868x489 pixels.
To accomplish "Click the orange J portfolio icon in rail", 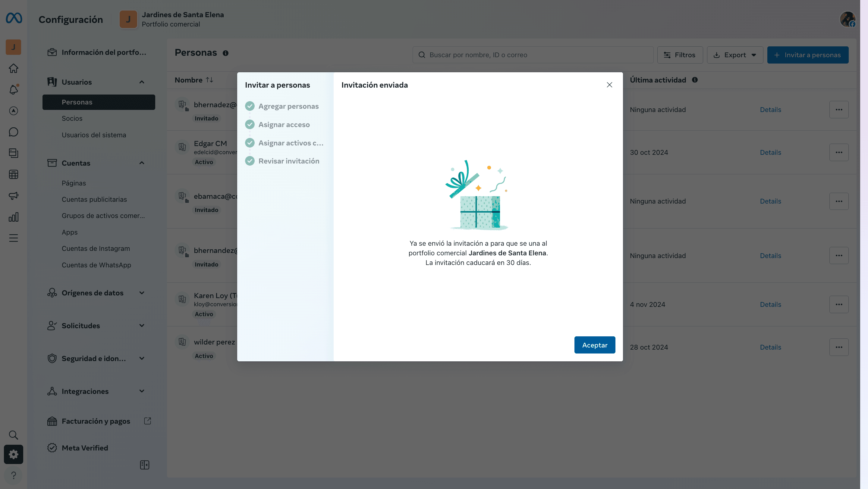I will tap(14, 47).
